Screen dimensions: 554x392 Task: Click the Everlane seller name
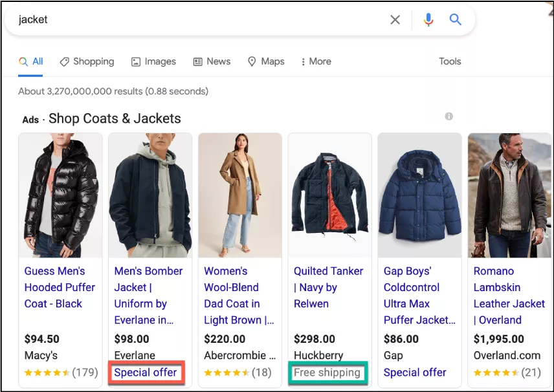pyautogui.click(x=135, y=355)
